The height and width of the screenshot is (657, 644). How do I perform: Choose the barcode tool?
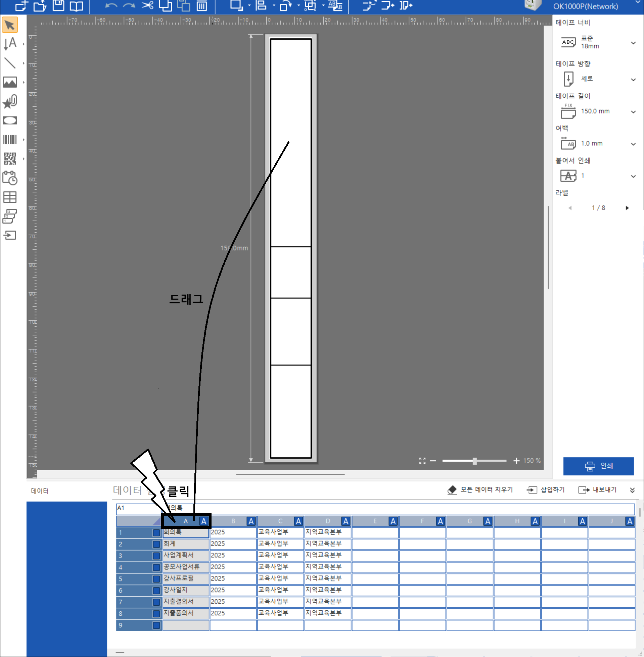tap(10, 139)
